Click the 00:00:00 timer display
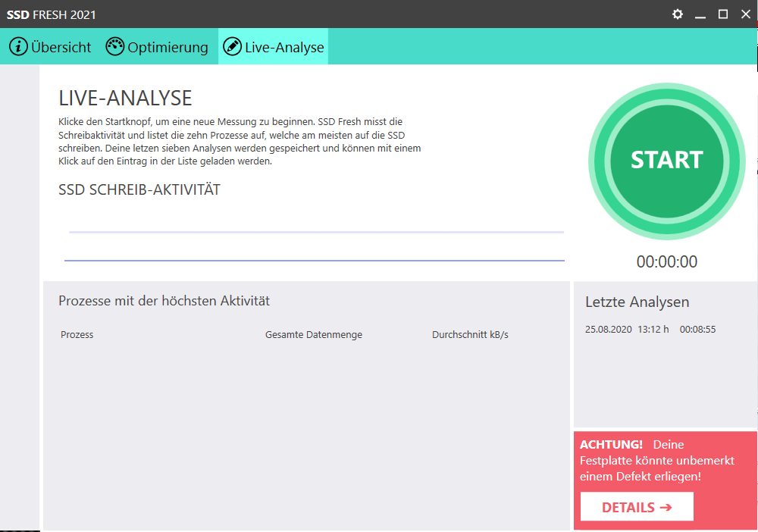The image size is (758, 532). (x=666, y=262)
